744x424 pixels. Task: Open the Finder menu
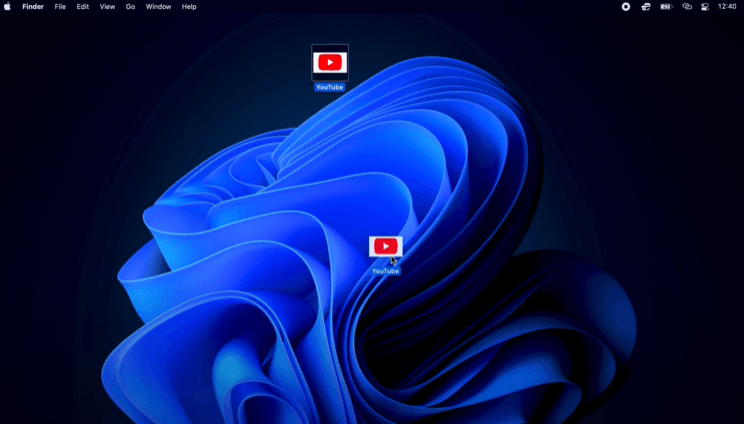[33, 7]
